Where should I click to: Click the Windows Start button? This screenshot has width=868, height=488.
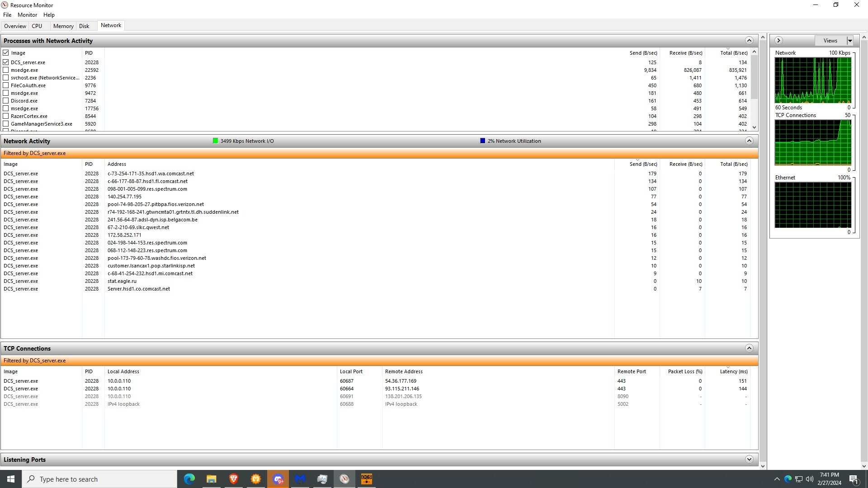11,479
